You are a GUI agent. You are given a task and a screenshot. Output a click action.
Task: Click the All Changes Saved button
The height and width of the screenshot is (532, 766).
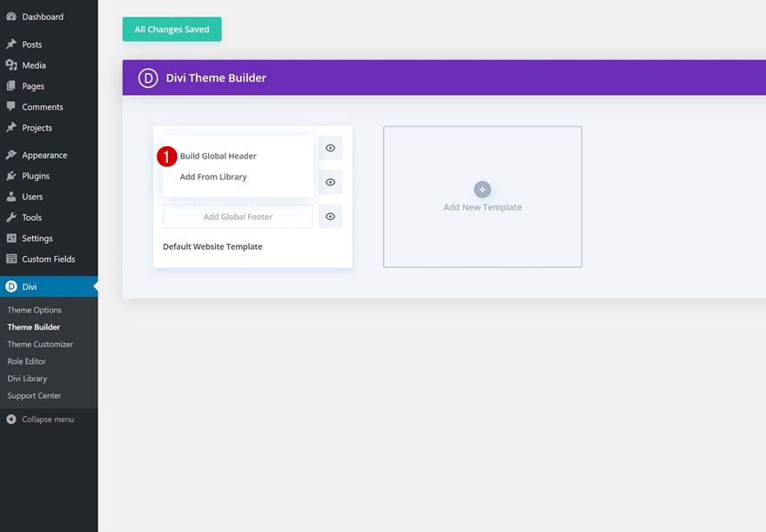pos(172,30)
